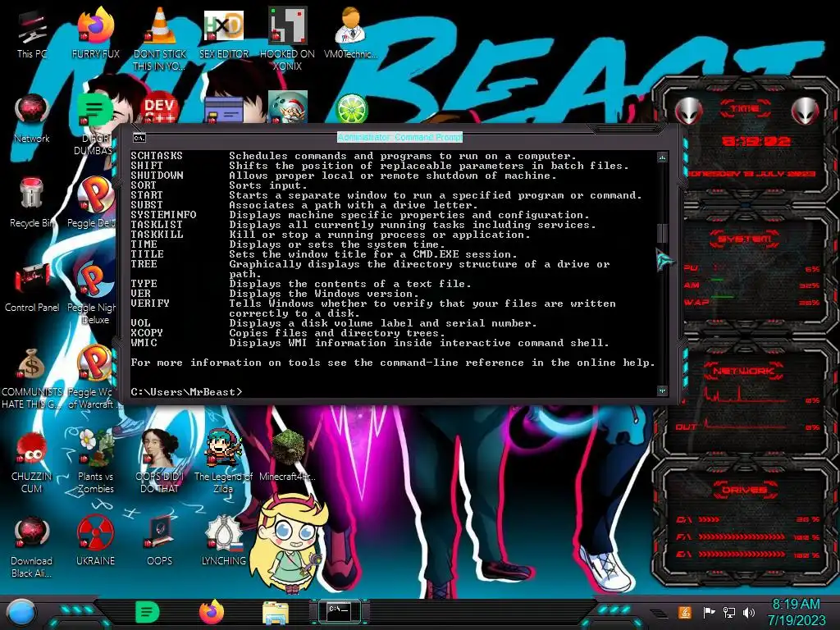Click the NETWORK gadget header
The width and height of the screenshot is (840, 630).
click(745, 370)
